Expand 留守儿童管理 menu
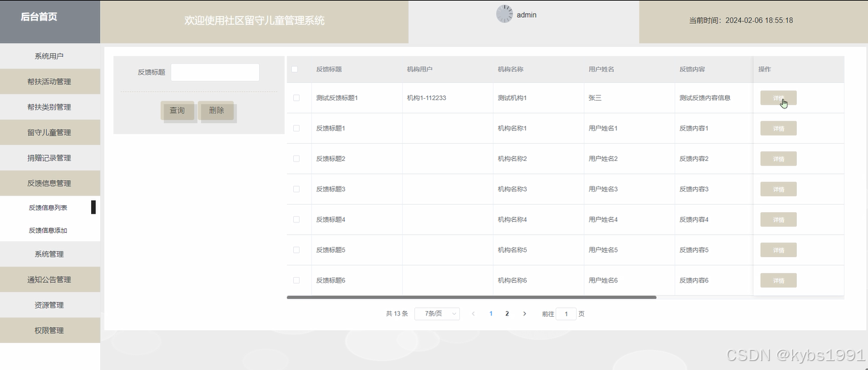The height and width of the screenshot is (370, 868). click(x=50, y=132)
